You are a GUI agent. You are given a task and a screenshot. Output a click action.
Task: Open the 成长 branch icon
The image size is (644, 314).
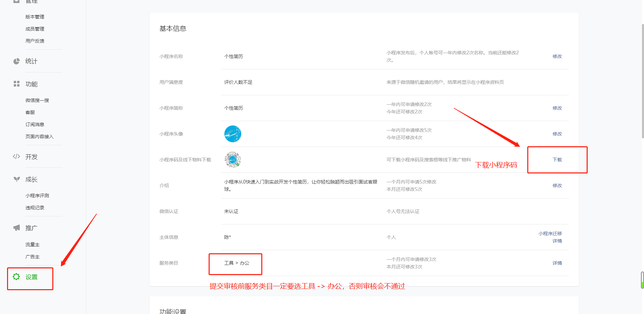[16, 179]
